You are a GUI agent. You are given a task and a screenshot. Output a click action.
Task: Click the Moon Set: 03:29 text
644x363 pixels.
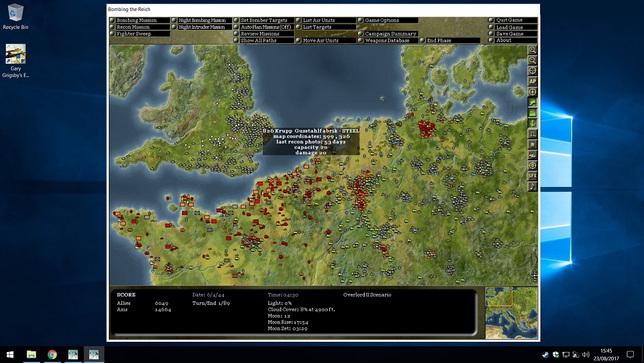point(287,329)
